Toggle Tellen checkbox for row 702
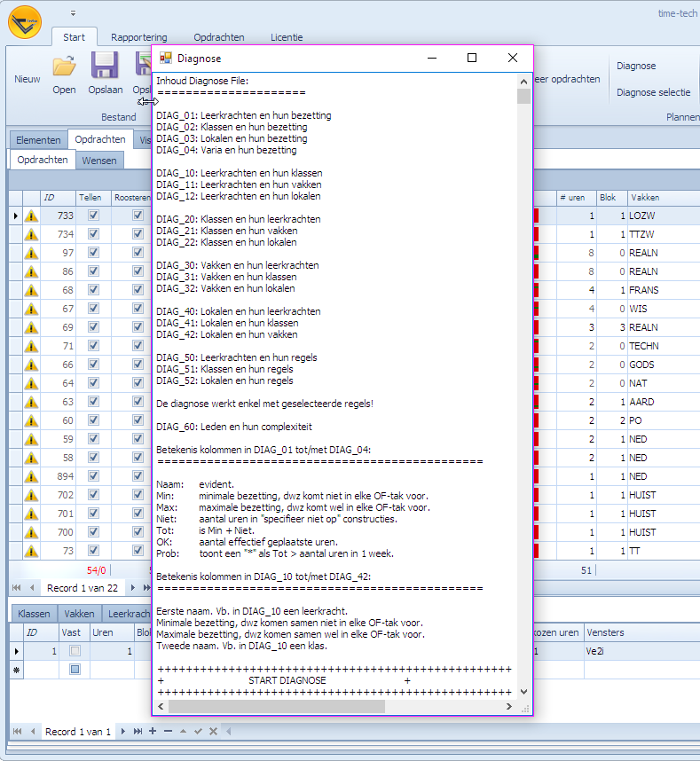This screenshot has width=700, height=761. click(94, 495)
